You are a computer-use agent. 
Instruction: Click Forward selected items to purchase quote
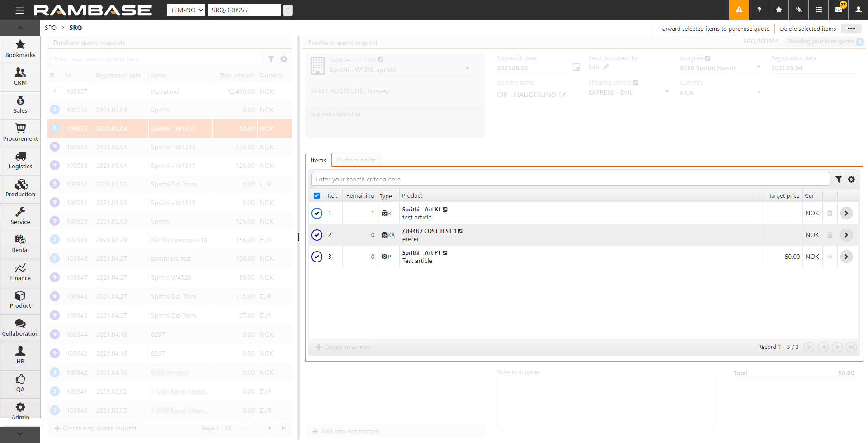tap(714, 29)
